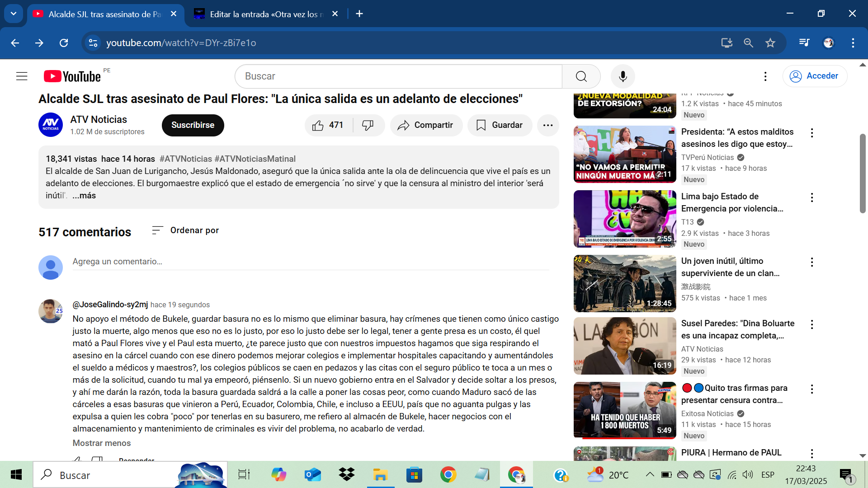Image resolution: width=868 pixels, height=488 pixels.
Task: Open Dropbox from Windows taskbar
Action: click(347, 475)
